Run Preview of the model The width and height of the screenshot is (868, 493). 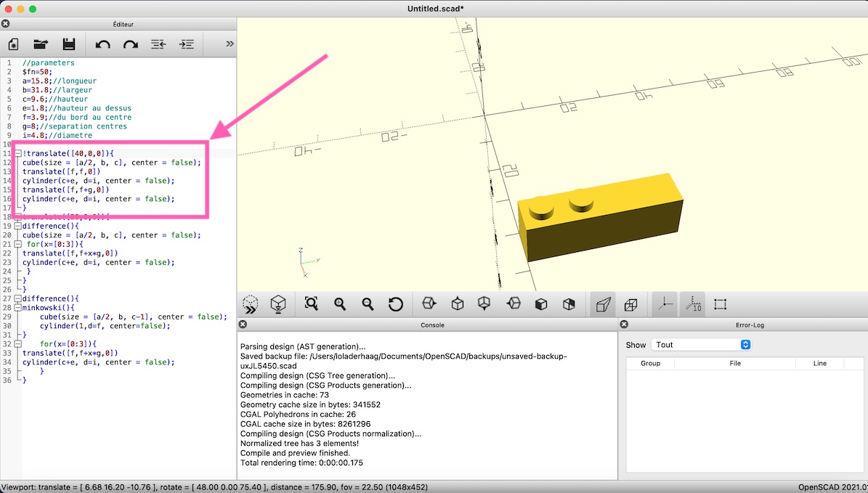tap(250, 304)
